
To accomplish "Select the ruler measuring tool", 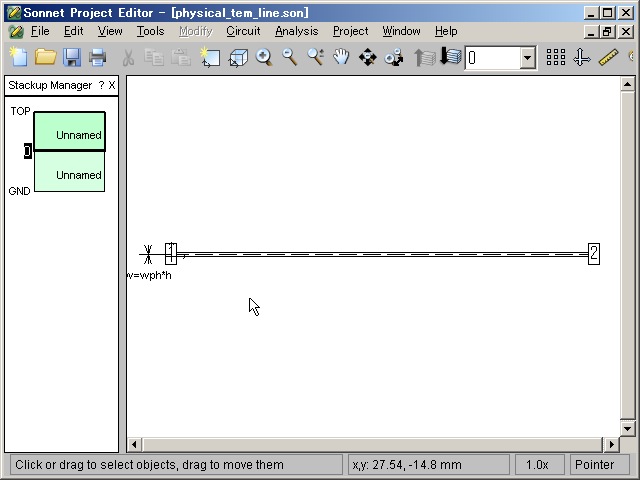I will coord(608,57).
